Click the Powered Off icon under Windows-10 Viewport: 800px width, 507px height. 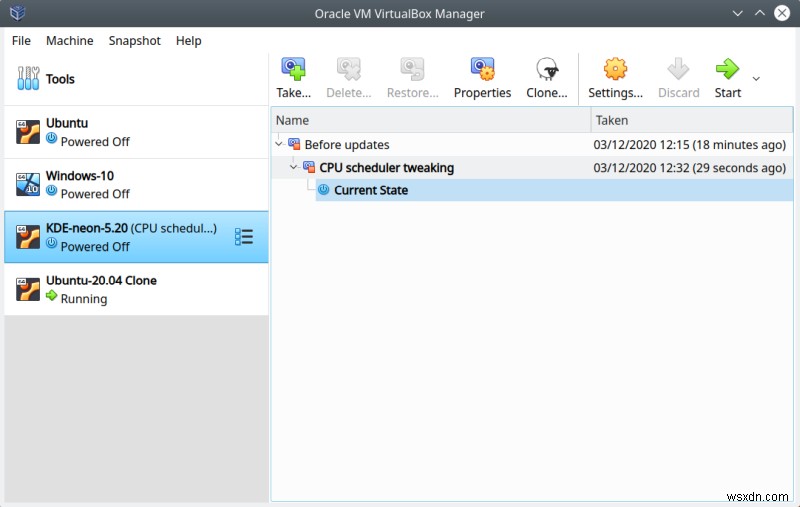(x=52, y=190)
